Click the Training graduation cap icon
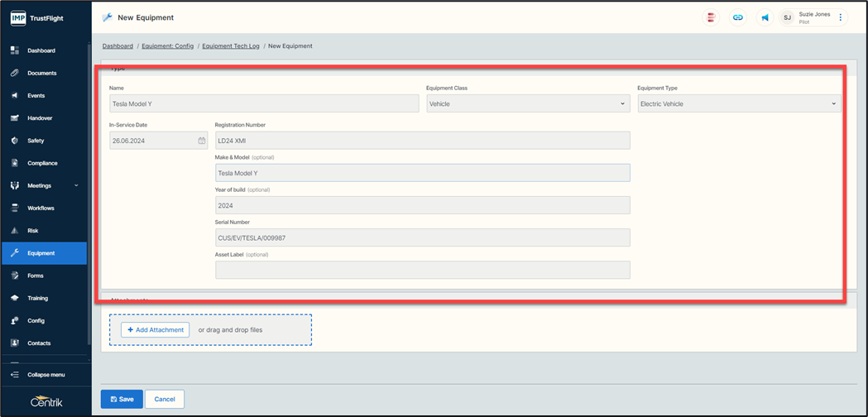The image size is (868, 417). 14,298
